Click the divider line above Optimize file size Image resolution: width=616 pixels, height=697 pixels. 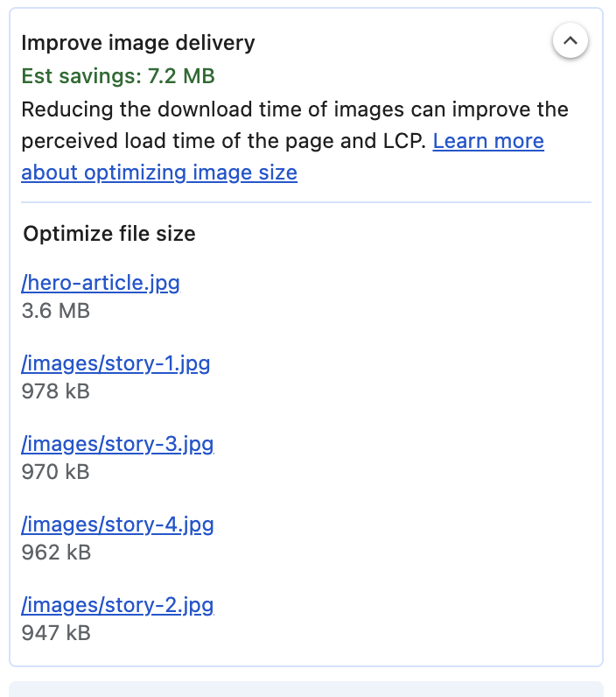pyautogui.click(x=306, y=202)
